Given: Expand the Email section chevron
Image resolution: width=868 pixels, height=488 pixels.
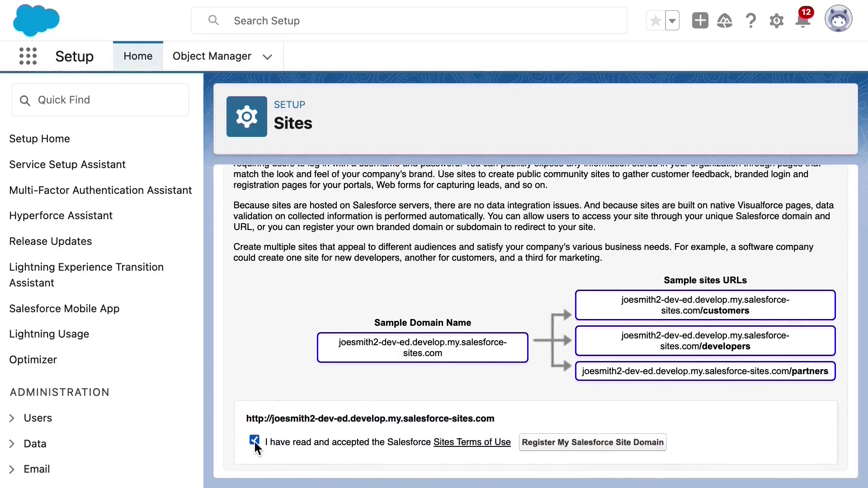Looking at the screenshot, I should [12, 469].
